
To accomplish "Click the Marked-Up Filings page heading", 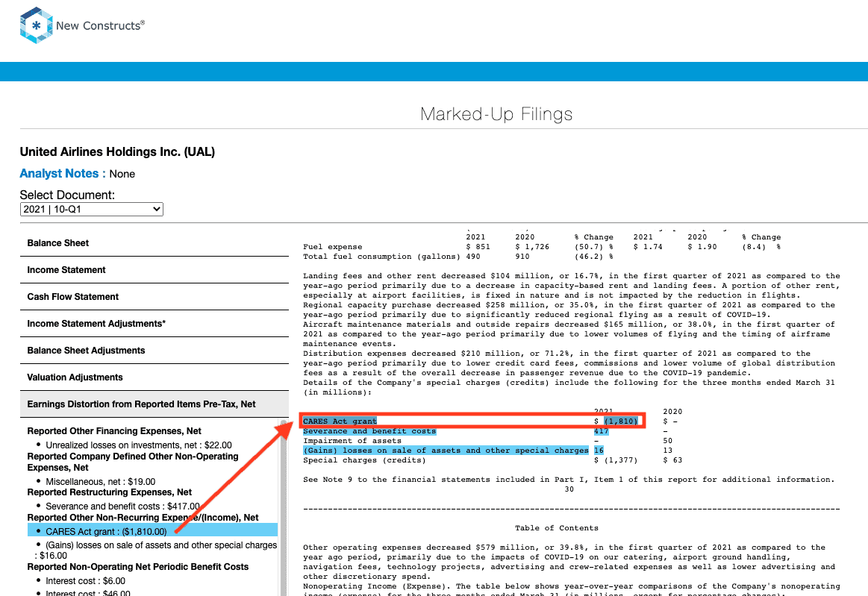I will click(496, 114).
